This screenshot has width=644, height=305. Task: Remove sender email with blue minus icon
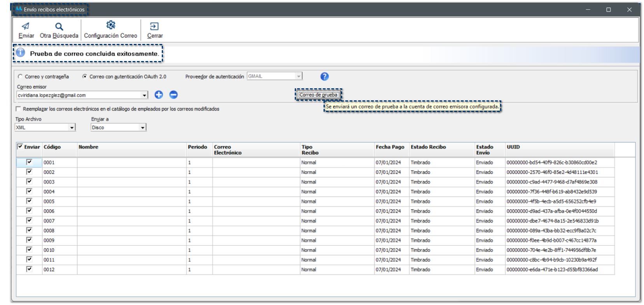click(173, 95)
